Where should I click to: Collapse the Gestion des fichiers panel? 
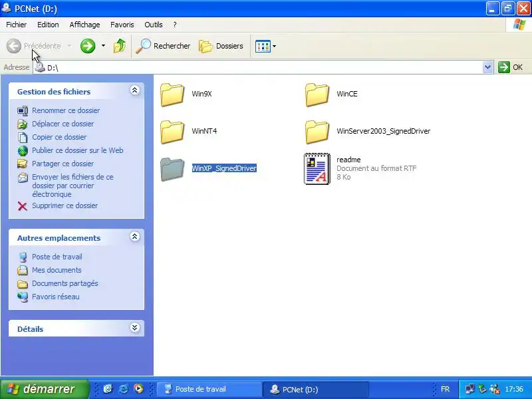(135, 90)
